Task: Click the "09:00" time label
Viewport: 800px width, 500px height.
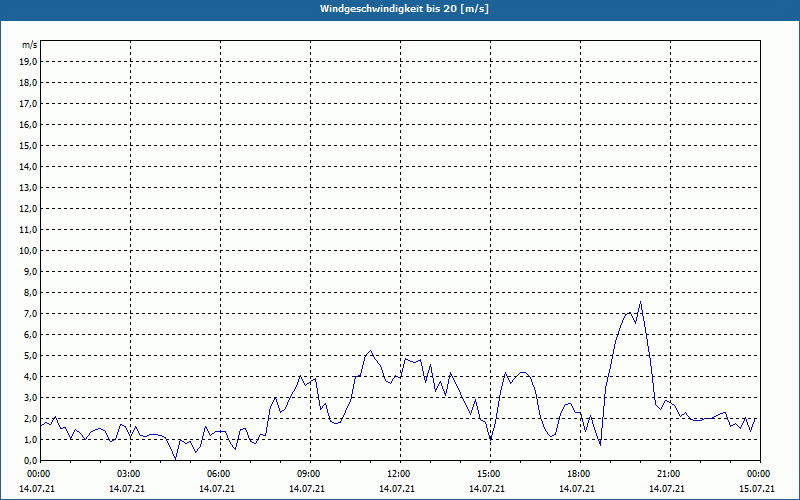Action: [x=307, y=474]
